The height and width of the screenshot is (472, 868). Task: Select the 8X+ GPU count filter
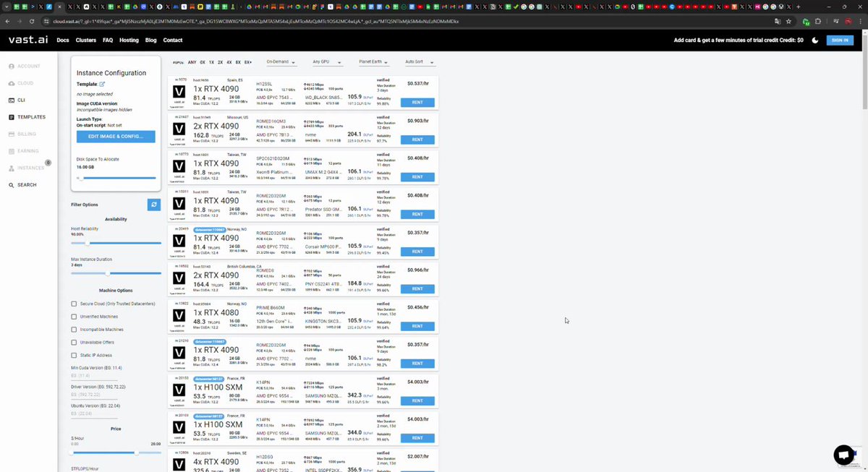[x=248, y=62]
